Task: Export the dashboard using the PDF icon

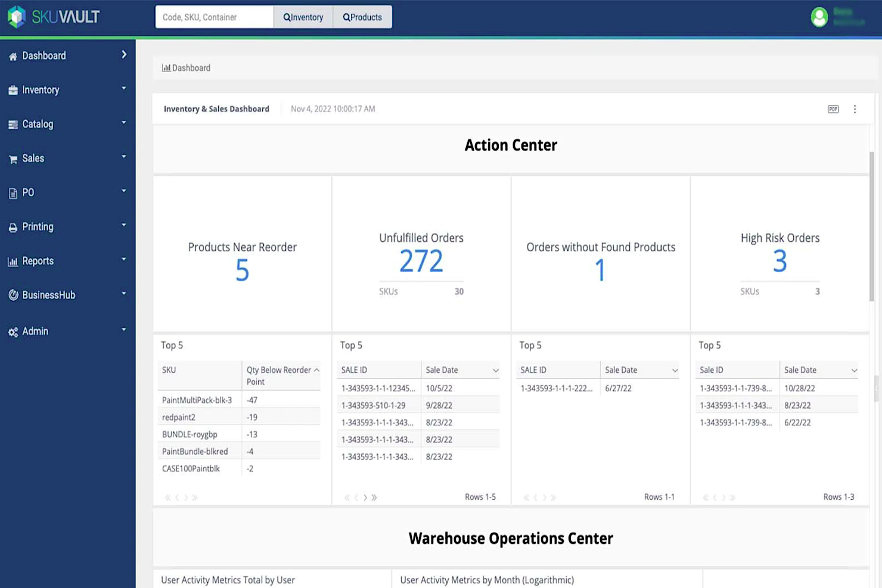Action: [x=832, y=109]
